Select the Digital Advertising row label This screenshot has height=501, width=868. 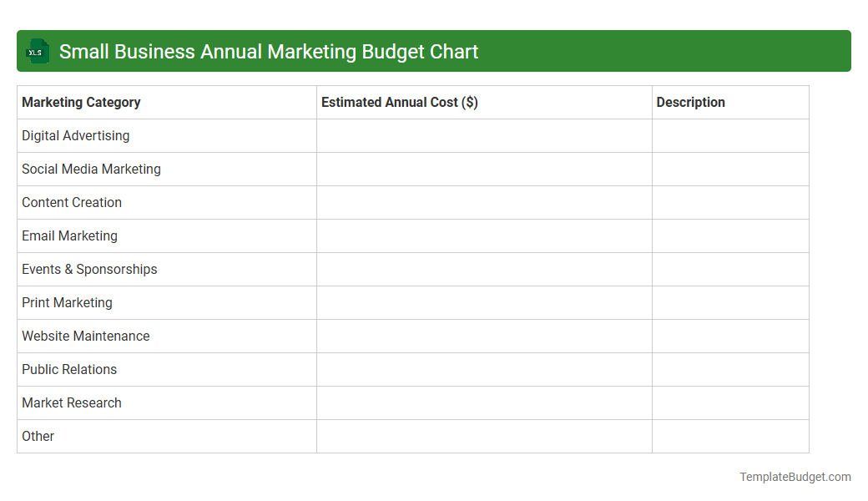(x=75, y=135)
